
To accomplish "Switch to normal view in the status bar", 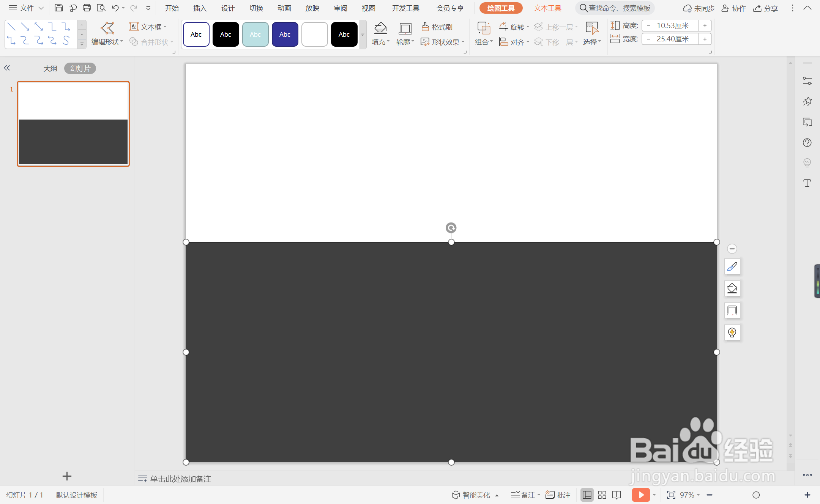I will tap(587, 495).
